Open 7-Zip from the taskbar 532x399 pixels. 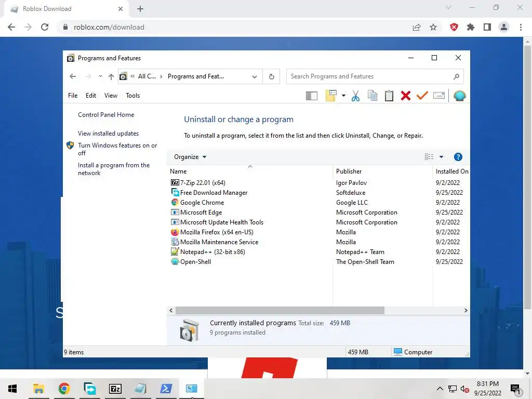(x=115, y=389)
